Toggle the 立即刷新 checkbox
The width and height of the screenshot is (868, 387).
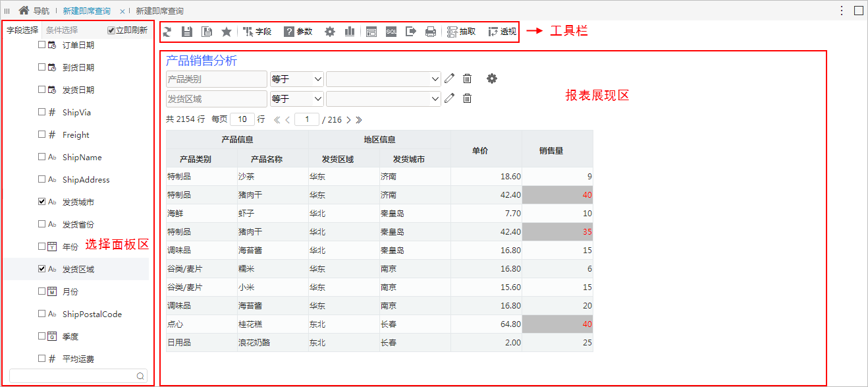pyautogui.click(x=111, y=30)
